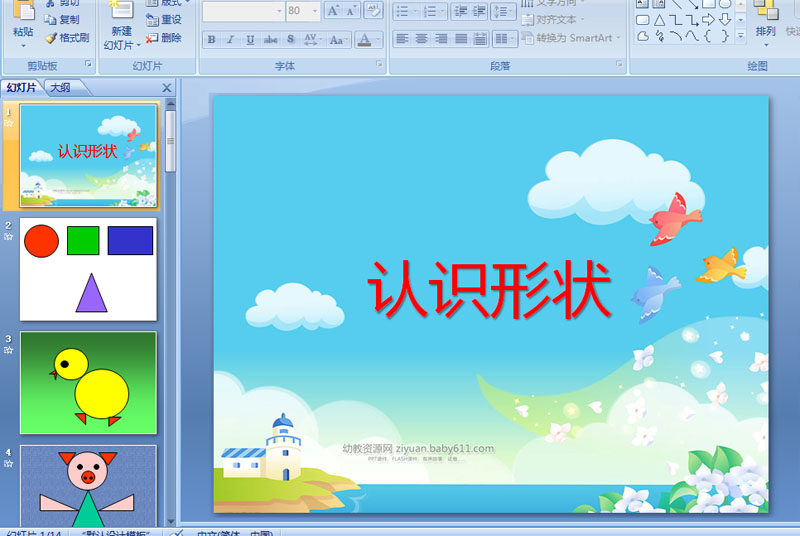Switch to the 幻灯片 slides tab
The width and height of the screenshot is (800, 536).
point(21,87)
